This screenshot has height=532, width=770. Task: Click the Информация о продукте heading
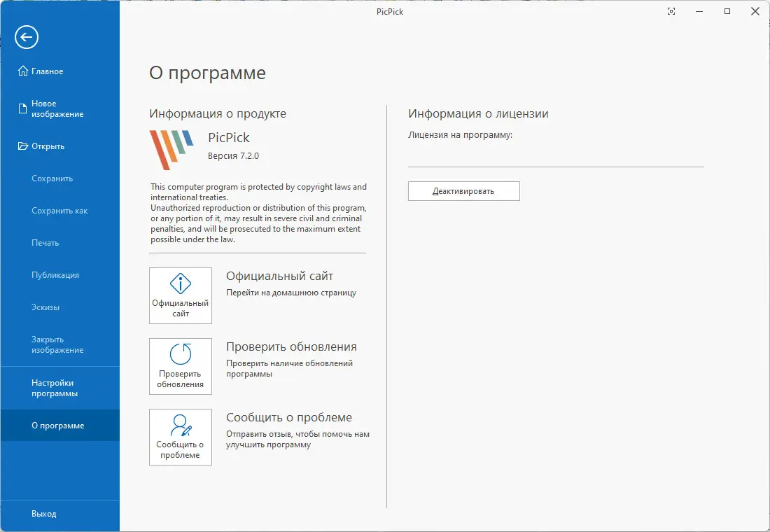(218, 114)
